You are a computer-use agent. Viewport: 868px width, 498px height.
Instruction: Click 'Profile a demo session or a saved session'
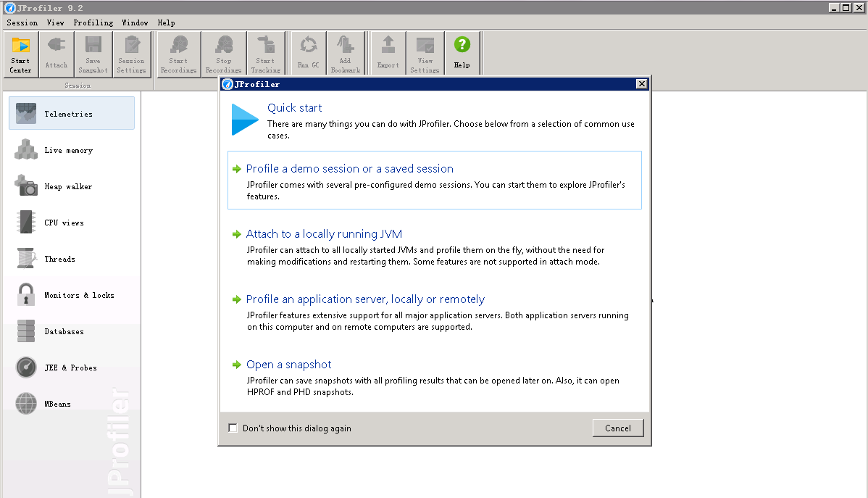pyautogui.click(x=350, y=169)
